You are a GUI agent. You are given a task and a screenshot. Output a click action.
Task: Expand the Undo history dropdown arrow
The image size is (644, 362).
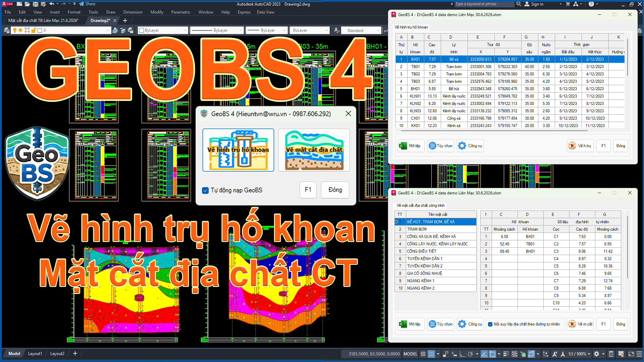click(57, 4)
